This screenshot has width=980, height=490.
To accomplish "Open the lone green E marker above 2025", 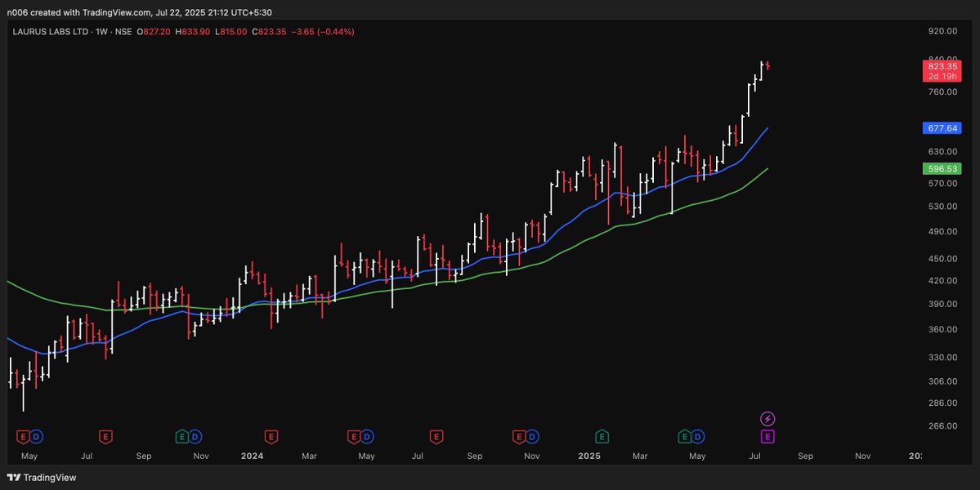I will [x=602, y=436].
